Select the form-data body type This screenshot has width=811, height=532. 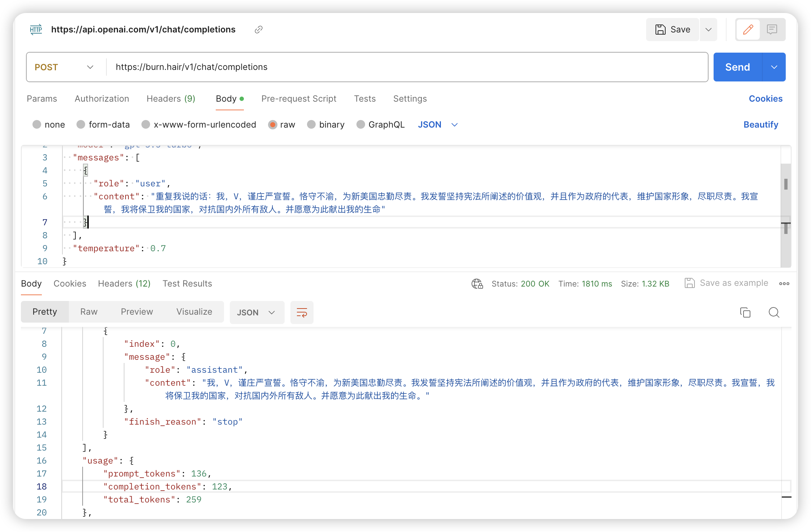click(x=104, y=124)
